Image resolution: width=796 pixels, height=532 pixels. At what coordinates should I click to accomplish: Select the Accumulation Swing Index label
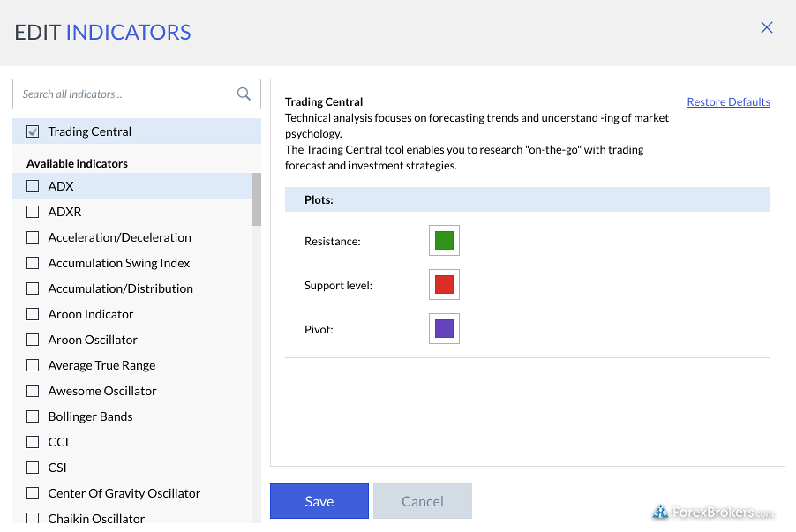[x=119, y=263]
